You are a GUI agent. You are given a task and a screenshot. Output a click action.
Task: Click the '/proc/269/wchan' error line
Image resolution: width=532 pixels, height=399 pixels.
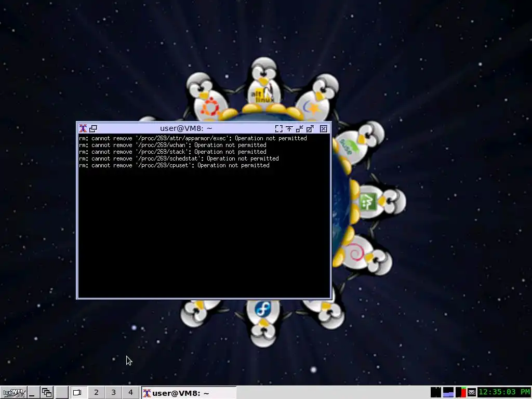[172, 145]
